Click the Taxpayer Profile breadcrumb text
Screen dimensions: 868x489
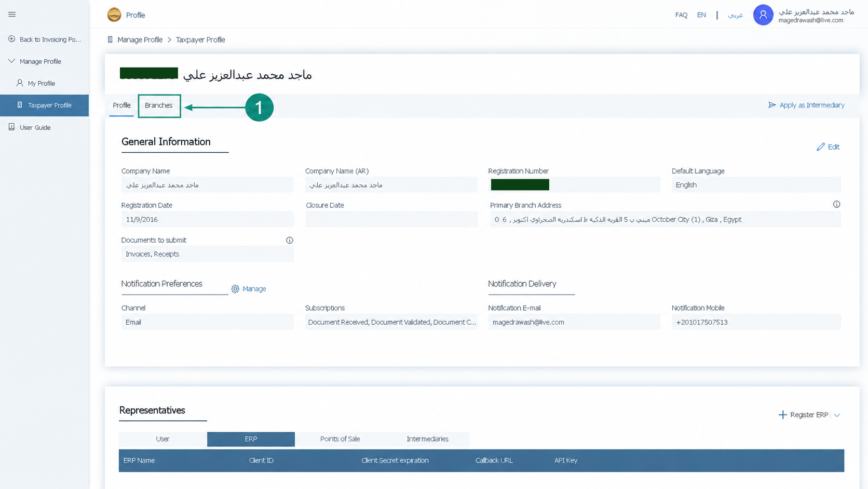(x=200, y=39)
